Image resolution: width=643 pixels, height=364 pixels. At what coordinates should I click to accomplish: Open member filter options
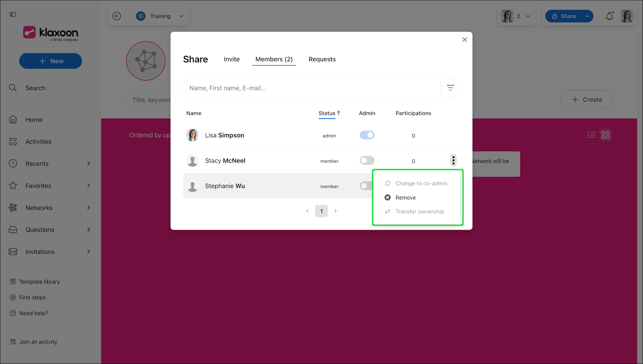pos(450,88)
